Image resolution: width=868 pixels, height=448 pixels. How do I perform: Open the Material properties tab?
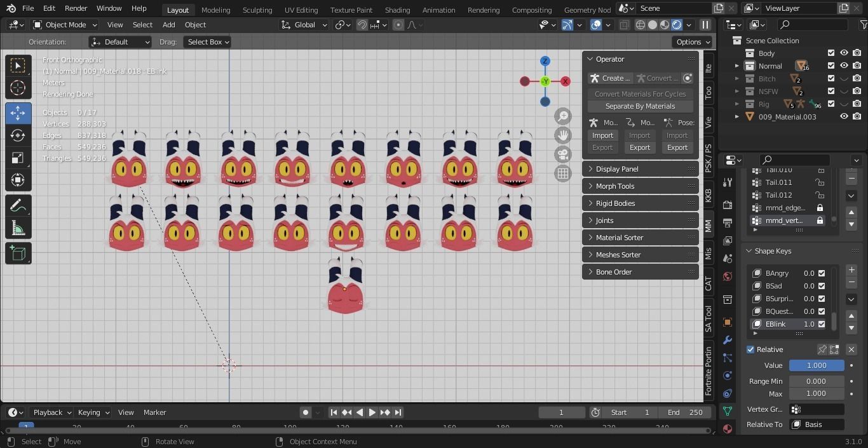point(728,429)
